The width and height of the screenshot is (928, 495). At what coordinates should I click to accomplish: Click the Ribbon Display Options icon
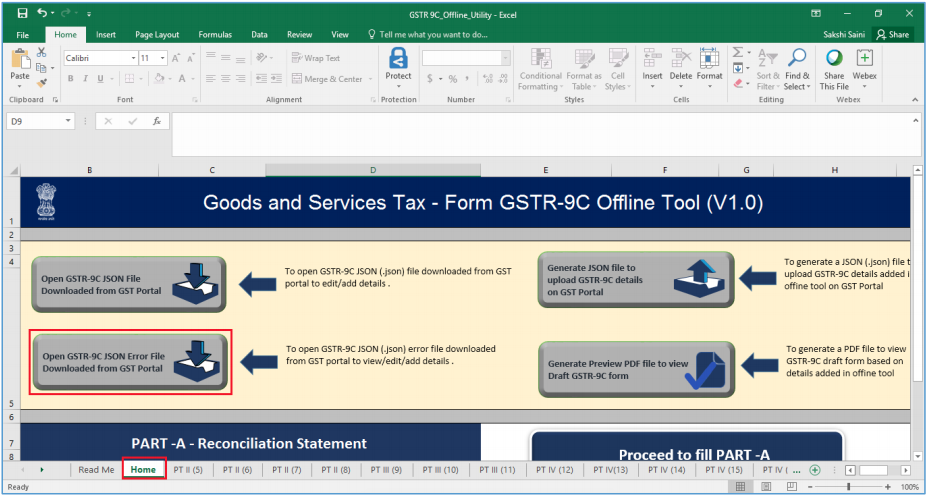[816, 13]
